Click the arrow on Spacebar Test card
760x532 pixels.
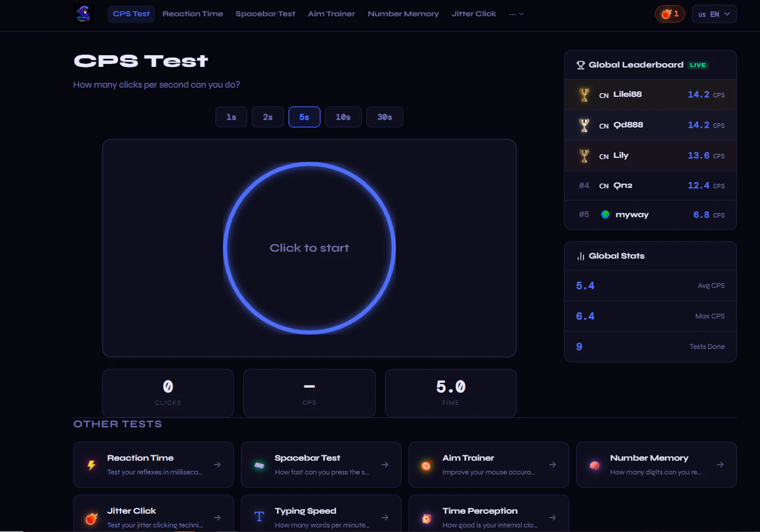tap(385, 465)
